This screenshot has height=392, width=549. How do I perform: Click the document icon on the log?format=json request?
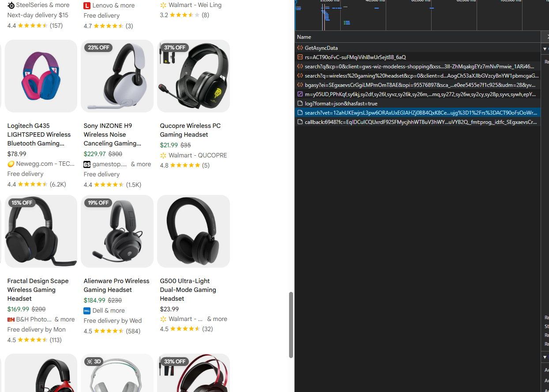point(301,104)
